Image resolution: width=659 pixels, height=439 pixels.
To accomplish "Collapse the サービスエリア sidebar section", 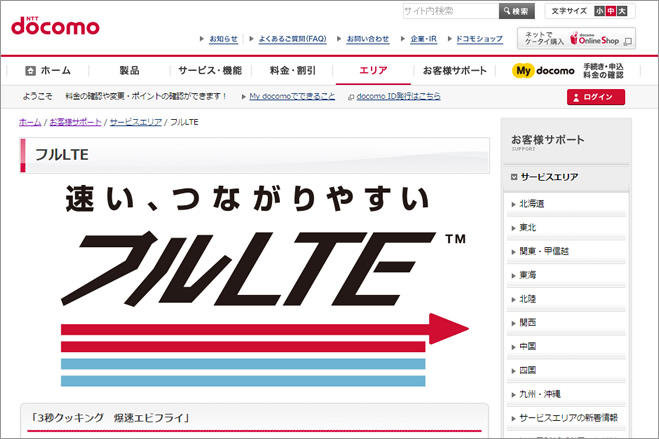I will (566, 177).
